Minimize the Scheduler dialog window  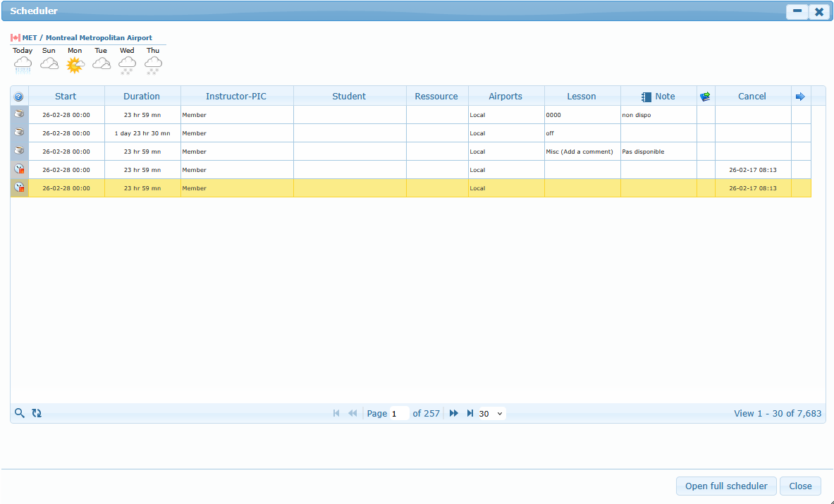tap(797, 11)
